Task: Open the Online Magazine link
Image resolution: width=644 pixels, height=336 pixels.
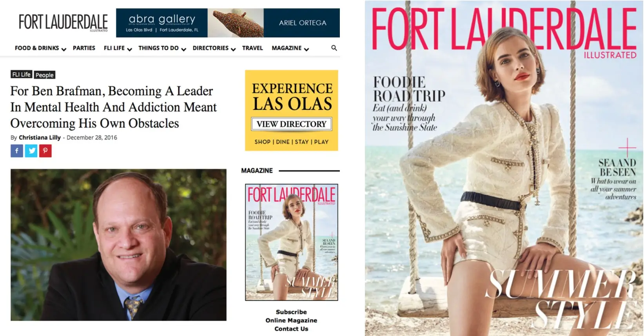Action: [291, 320]
